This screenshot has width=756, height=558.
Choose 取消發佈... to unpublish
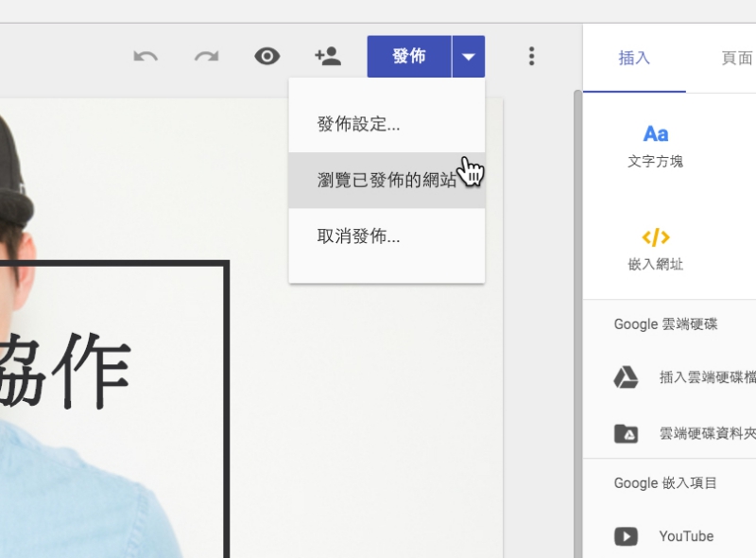click(359, 236)
